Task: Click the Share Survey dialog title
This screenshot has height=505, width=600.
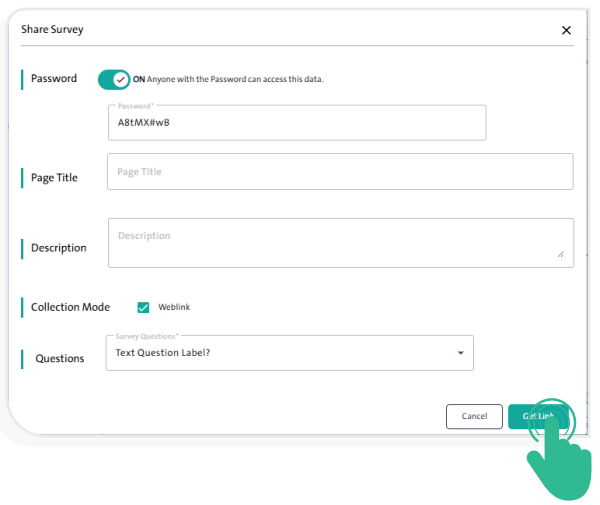Action: (52, 30)
